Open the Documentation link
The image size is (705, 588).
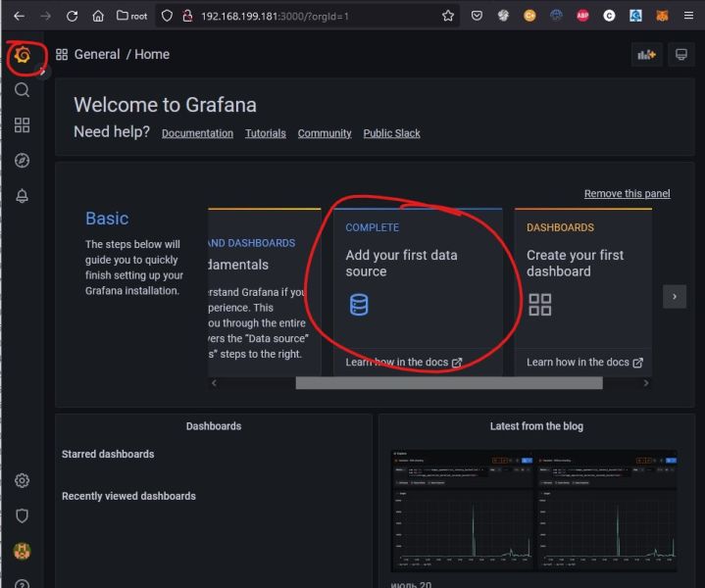click(x=197, y=133)
